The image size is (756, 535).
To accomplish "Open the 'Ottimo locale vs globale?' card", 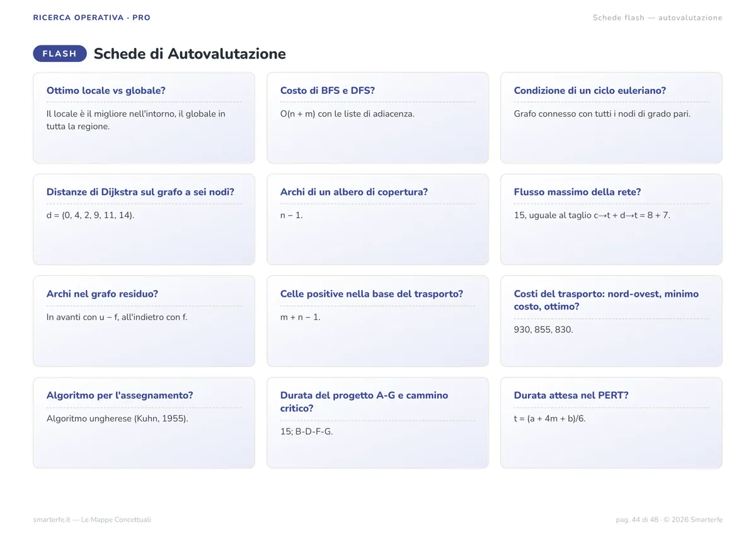I will point(144,118).
